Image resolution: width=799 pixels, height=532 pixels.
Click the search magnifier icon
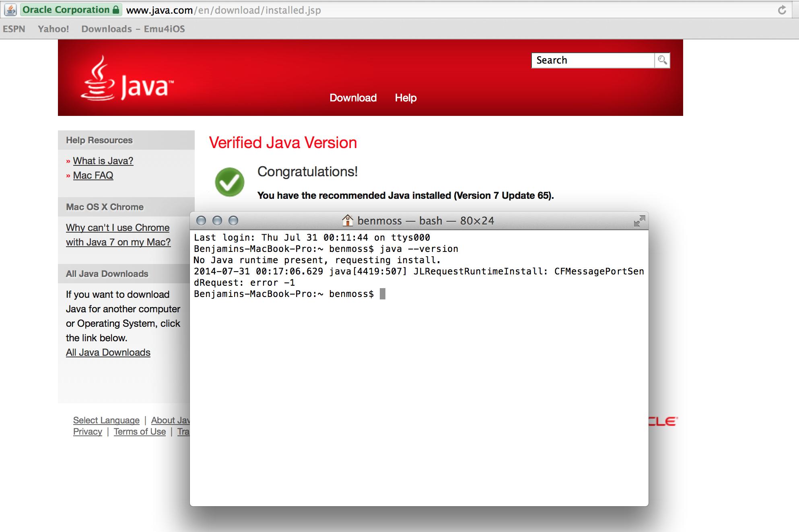point(662,60)
